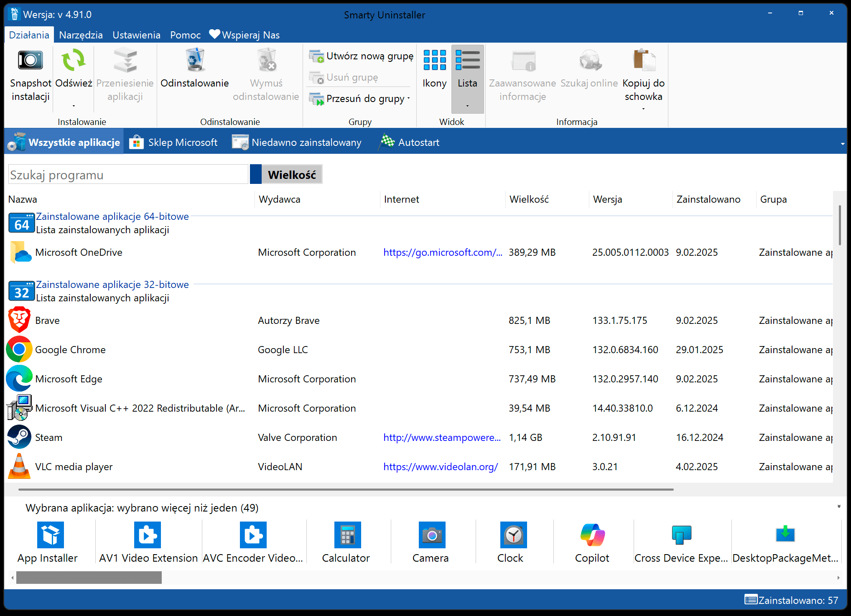Open the Ustawienia menu
The height and width of the screenshot is (616, 851).
coord(136,35)
